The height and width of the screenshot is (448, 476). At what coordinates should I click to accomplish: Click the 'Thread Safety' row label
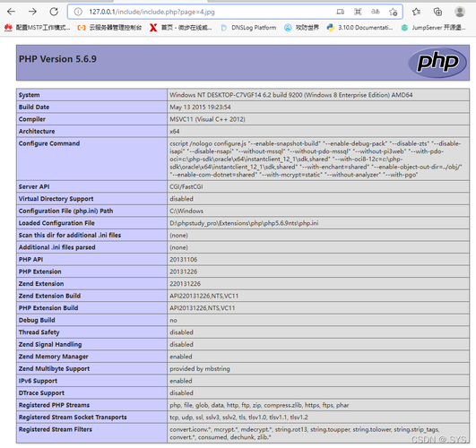tap(39, 332)
